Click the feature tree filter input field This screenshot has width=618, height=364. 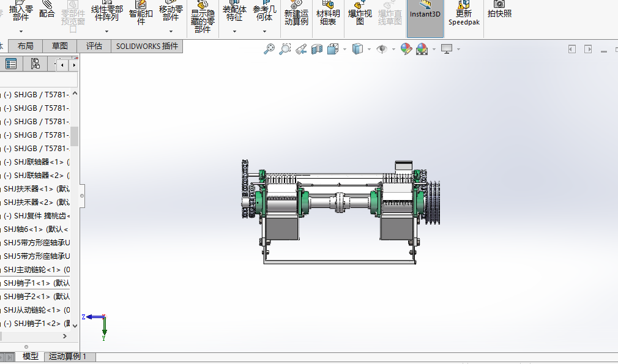click(38, 80)
